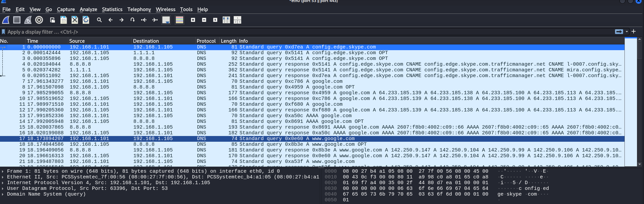Select packet 7 query for google.com
The width and height of the screenshot is (644, 204).
pos(312,81)
